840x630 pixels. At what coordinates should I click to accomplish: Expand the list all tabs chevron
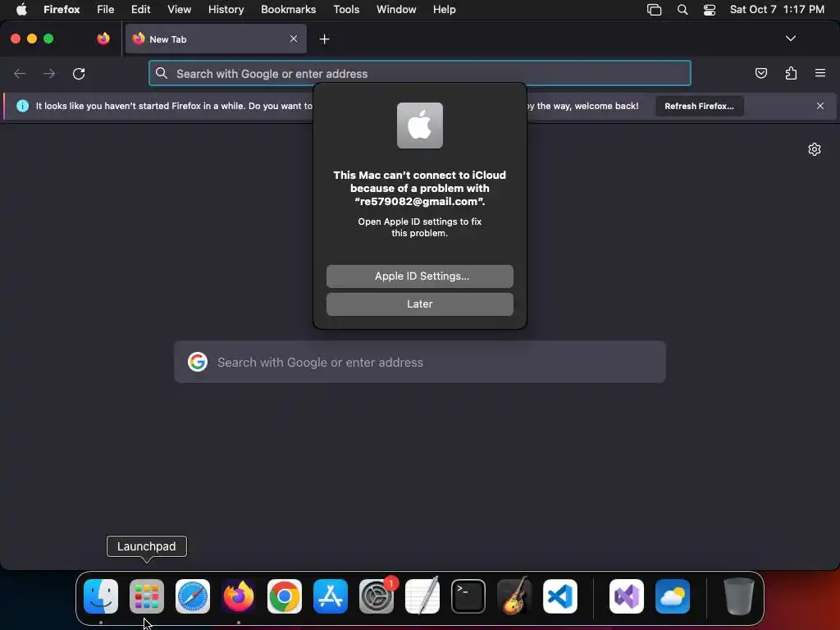tap(790, 39)
